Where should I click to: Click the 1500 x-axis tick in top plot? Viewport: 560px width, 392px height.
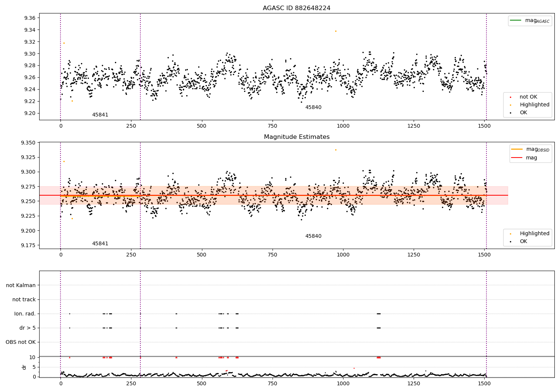point(484,126)
